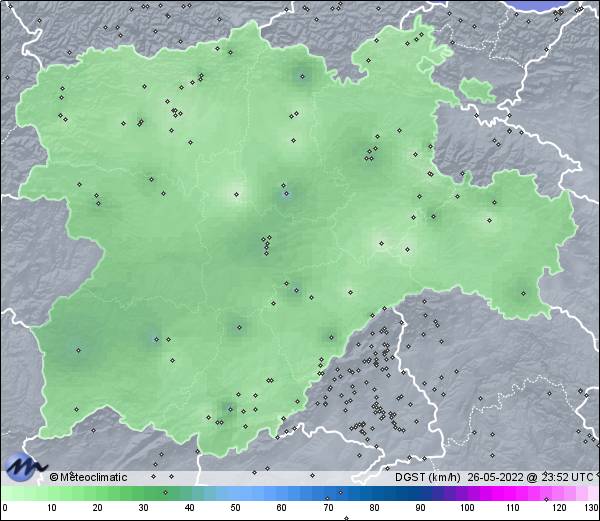This screenshot has width=600, height=521.
Task: Click the 20 label on the wind scale
Action: (98, 508)
